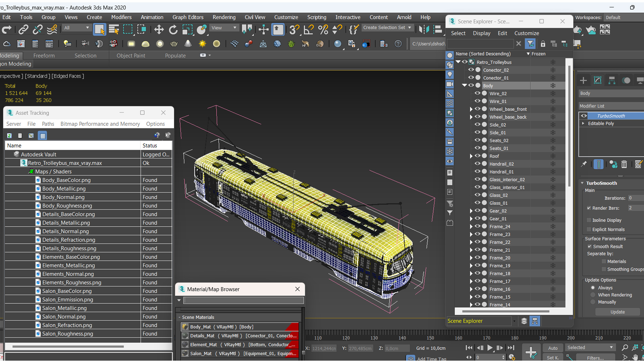This screenshot has width=644, height=362.
Task: Click the Scene Explorer vertical scrollbar
Action: 569,126
